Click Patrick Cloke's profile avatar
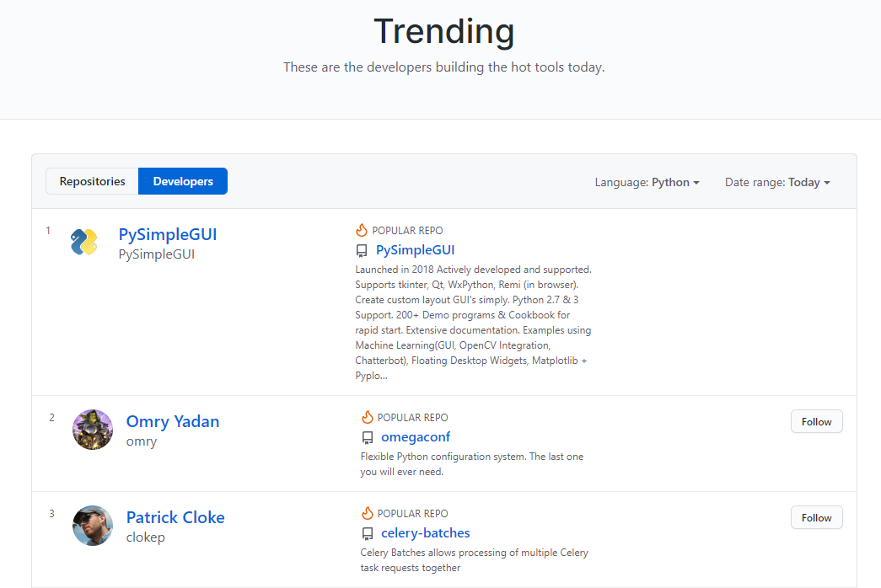881x588 pixels. 93,526
